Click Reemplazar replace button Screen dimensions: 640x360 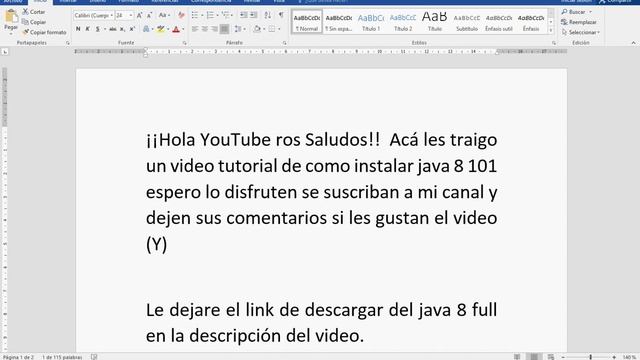(x=579, y=22)
